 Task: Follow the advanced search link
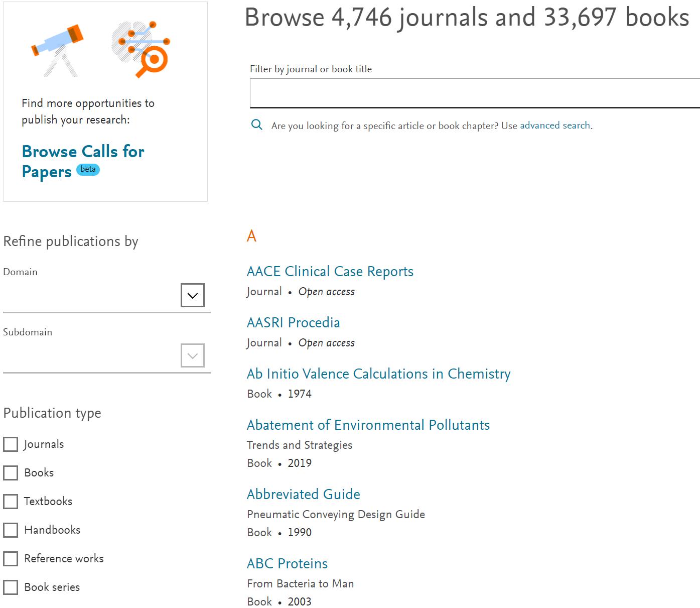coord(554,126)
